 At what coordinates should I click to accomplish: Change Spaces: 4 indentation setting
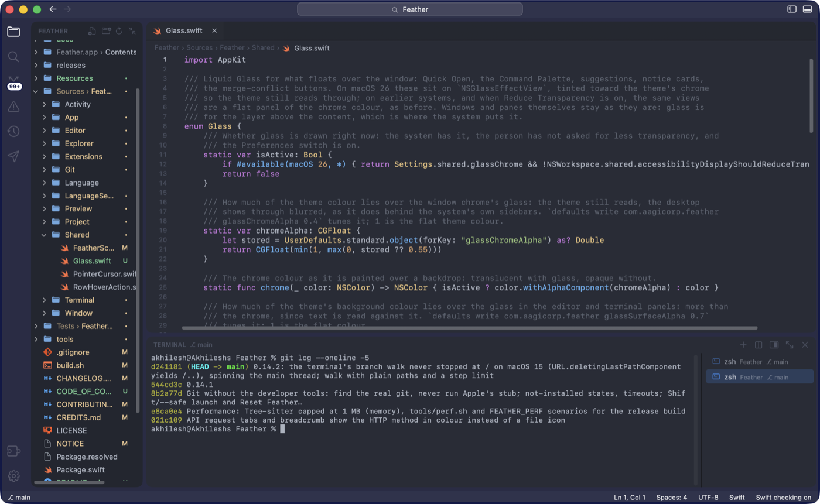pos(672,498)
